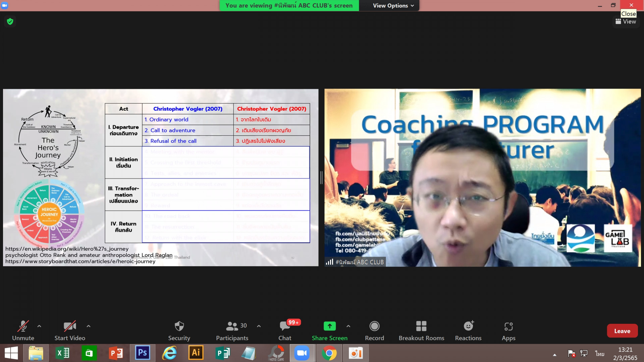Click the participant name label #นิพัฒน์ ABC CLUB

(356, 262)
